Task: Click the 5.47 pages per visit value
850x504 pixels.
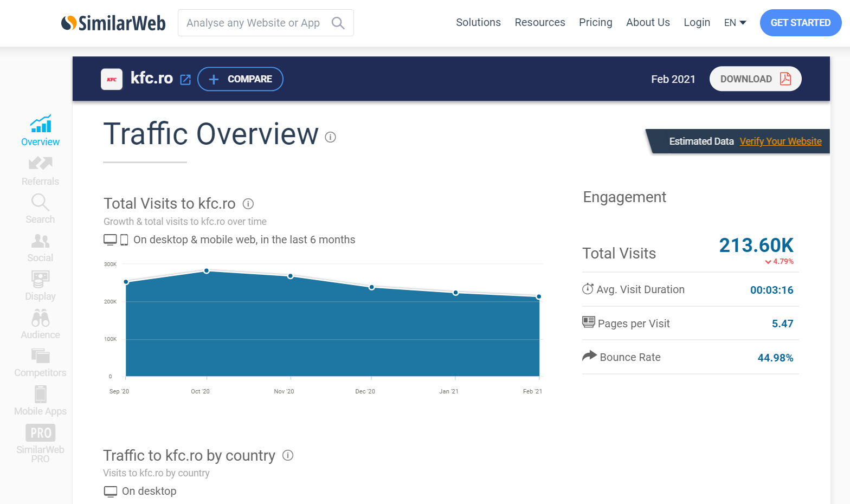Action: (782, 324)
